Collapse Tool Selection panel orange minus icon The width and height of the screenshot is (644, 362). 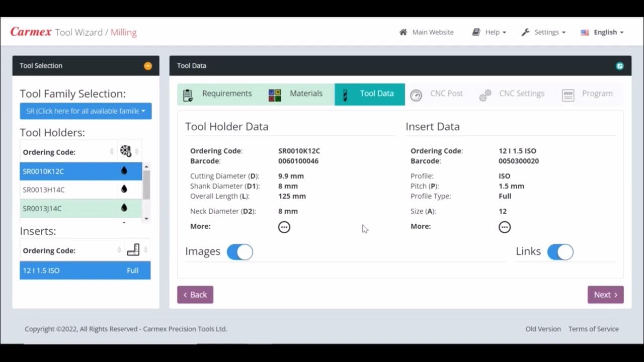pos(147,66)
